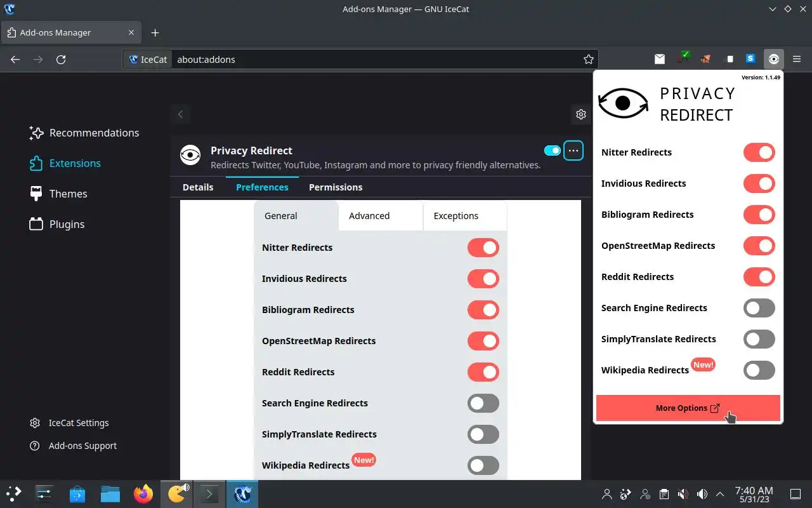
Task: Toggle Reddit Redirects in preferences page
Action: [x=483, y=372]
